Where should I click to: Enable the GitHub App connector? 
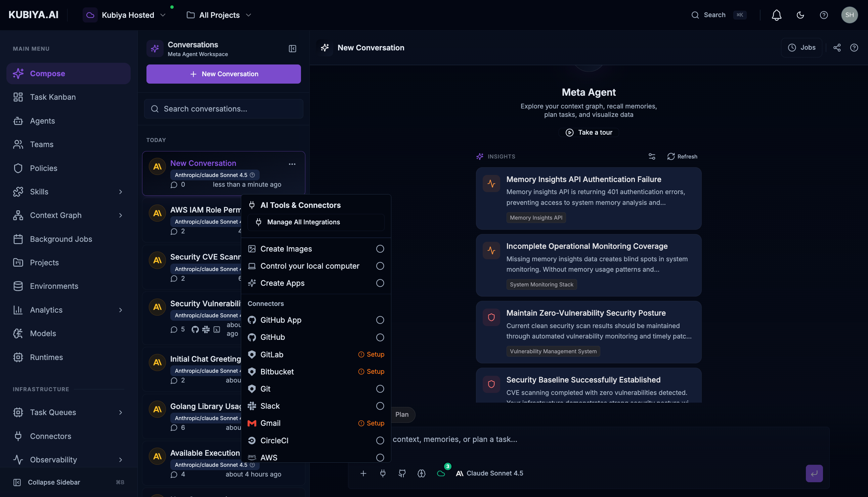point(380,320)
